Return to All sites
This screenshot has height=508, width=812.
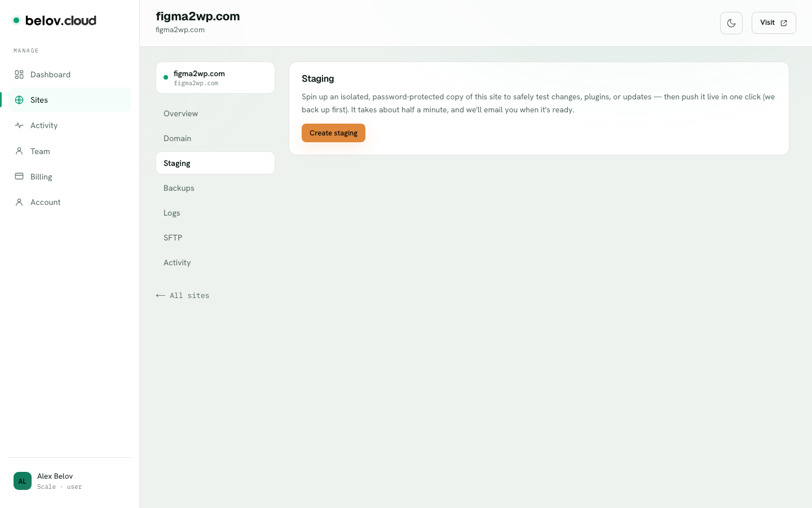click(x=183, y=295)
